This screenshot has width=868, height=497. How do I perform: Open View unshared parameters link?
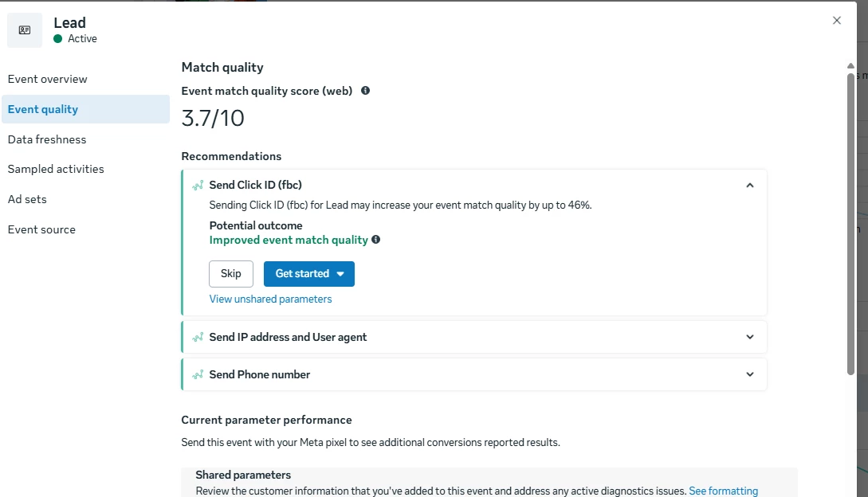270,299
